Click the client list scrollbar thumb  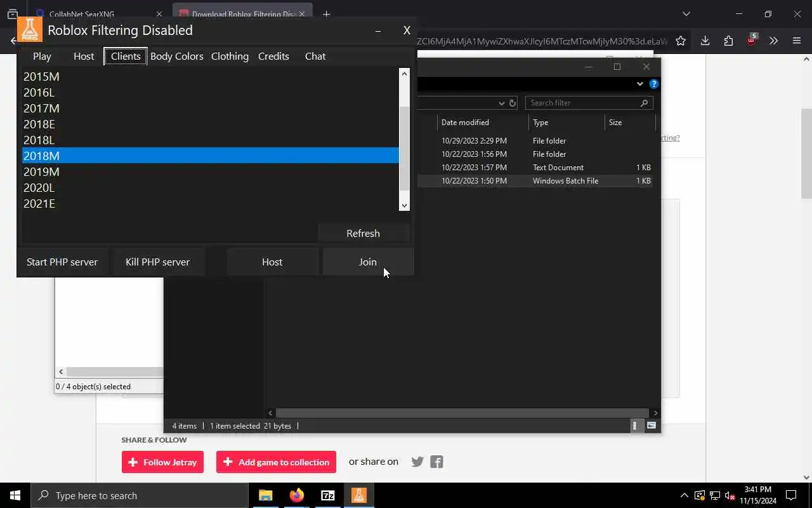tap(404, 149)
